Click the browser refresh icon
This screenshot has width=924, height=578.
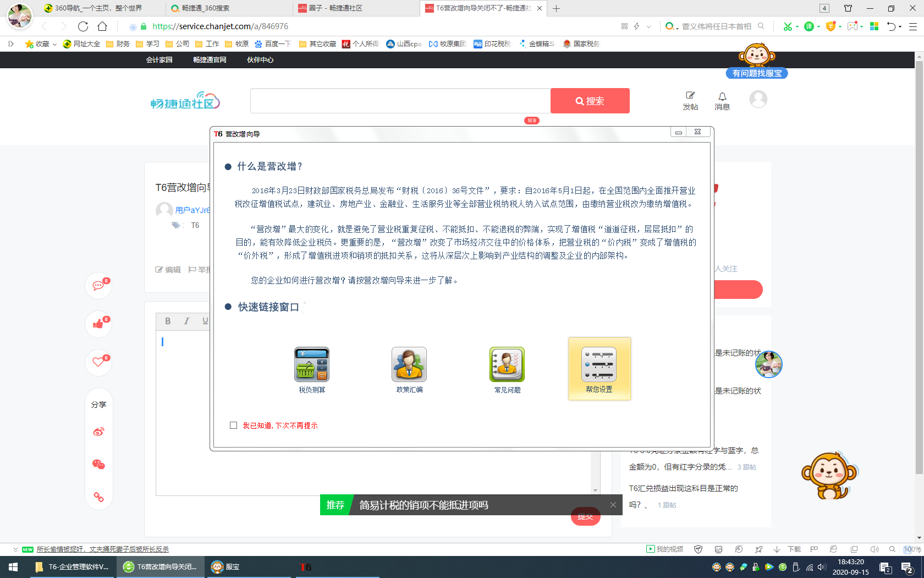83,26
